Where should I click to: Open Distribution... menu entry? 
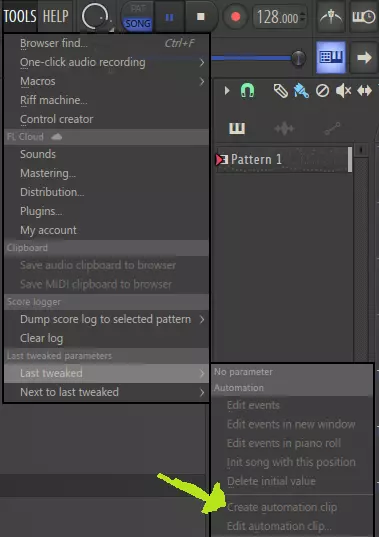coord(106,192)
